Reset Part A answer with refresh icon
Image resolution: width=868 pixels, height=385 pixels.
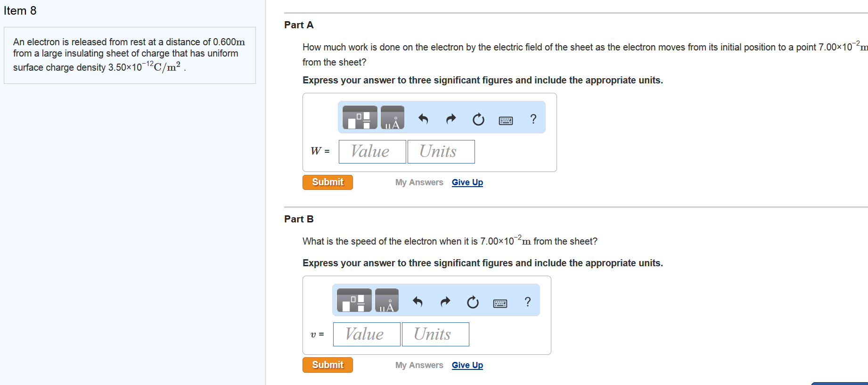click(x=478, y=119)
